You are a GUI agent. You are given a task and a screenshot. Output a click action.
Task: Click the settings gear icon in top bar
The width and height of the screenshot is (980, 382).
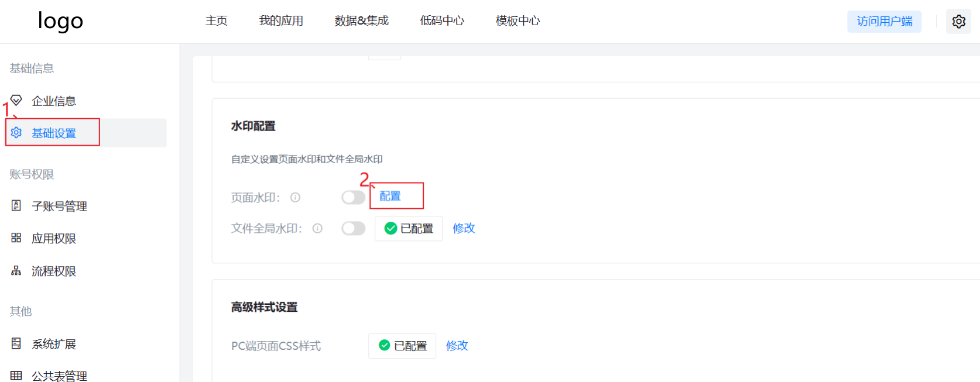(x=958, y=22)
